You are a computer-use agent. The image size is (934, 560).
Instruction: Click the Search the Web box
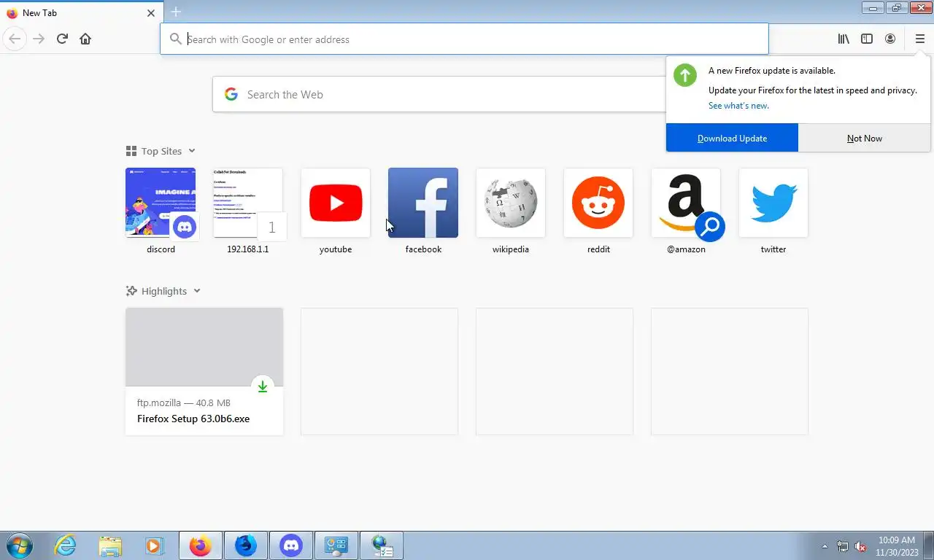pyautogui.click(x=438, y=95)
